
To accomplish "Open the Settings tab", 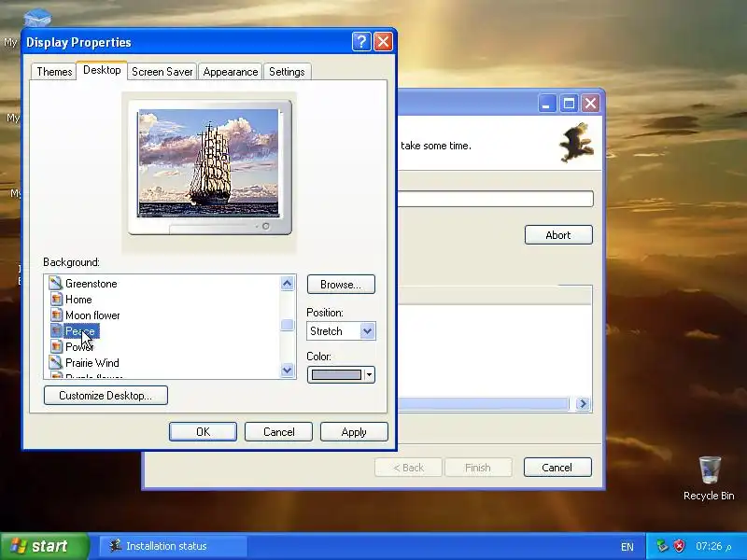I will tap(287, 72).
